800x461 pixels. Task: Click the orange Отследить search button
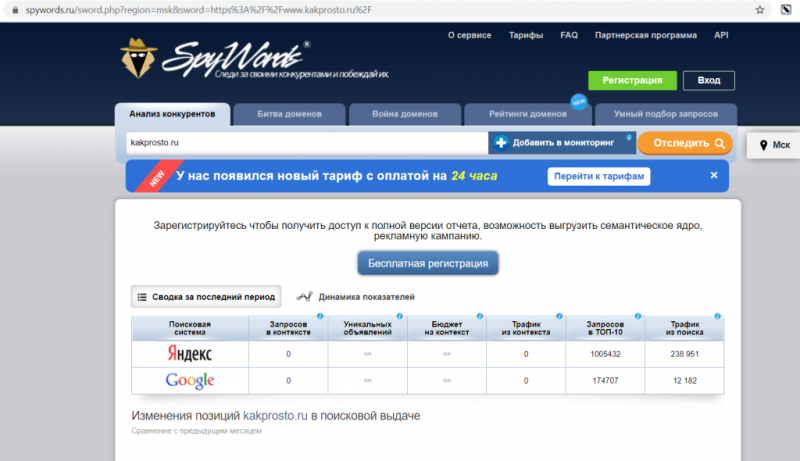click(x=685, y=143)
